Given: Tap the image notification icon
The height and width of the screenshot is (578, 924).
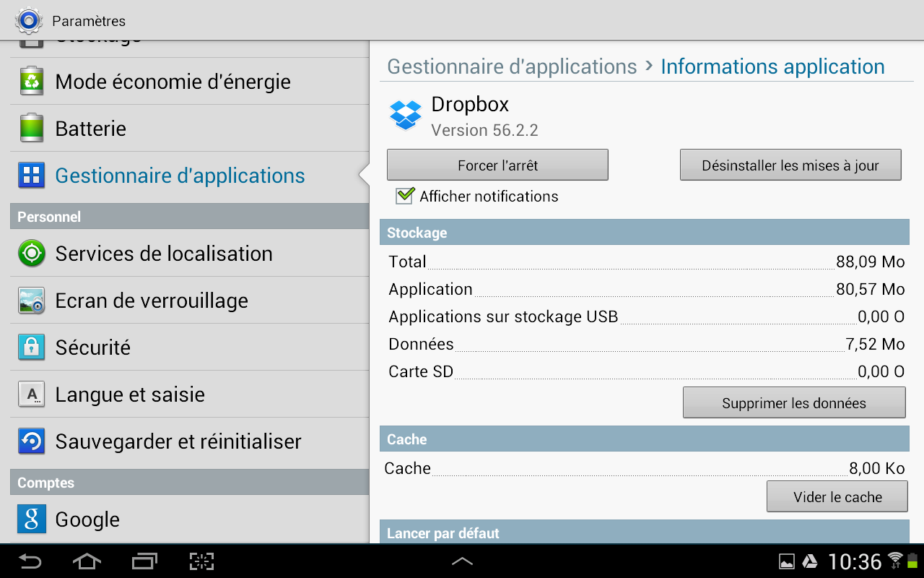Looking at the screenshot, I should [787, 561].
